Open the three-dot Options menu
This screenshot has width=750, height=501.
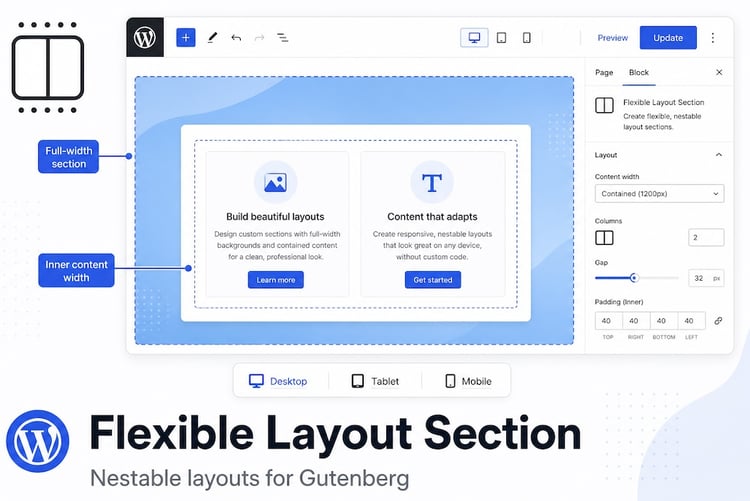pyautogui.click(x=713, y=37)
